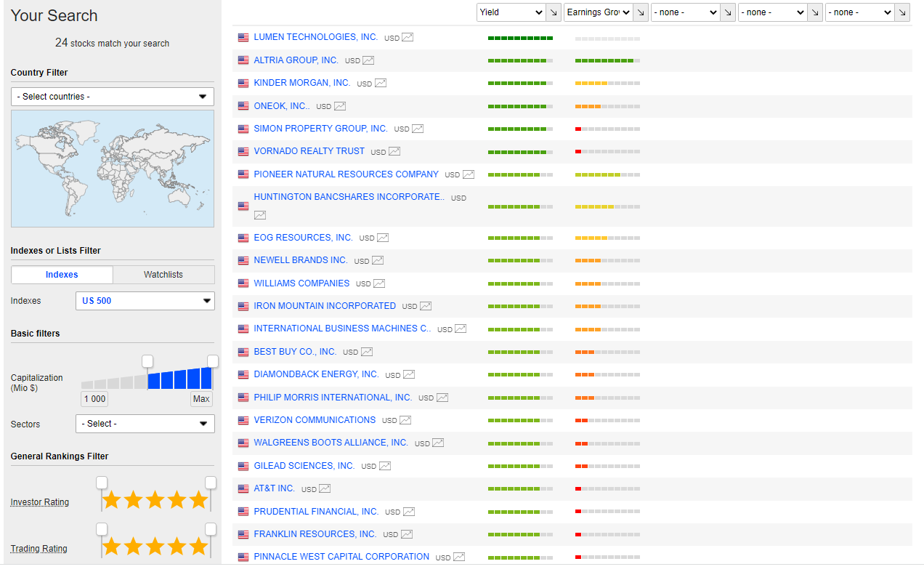
Task: Click sort arrow of the last none column
Action: pyautogui.click(x=902, y=12)
